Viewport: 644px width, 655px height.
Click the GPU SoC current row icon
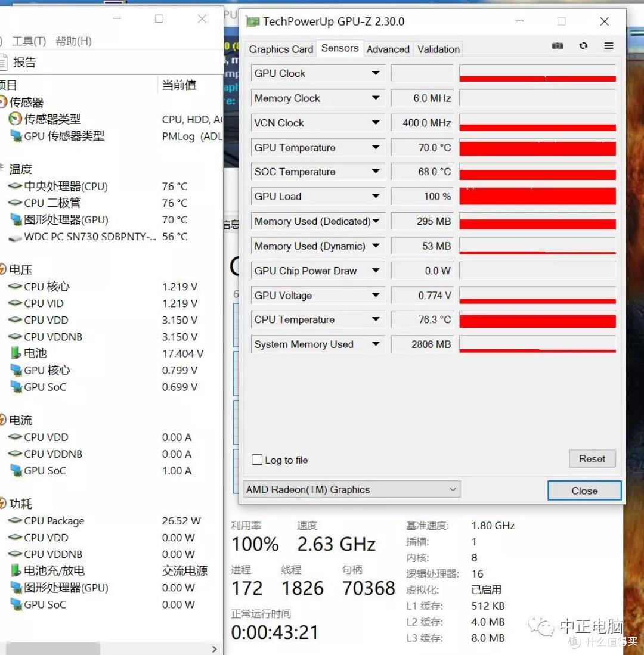(16, 471)
